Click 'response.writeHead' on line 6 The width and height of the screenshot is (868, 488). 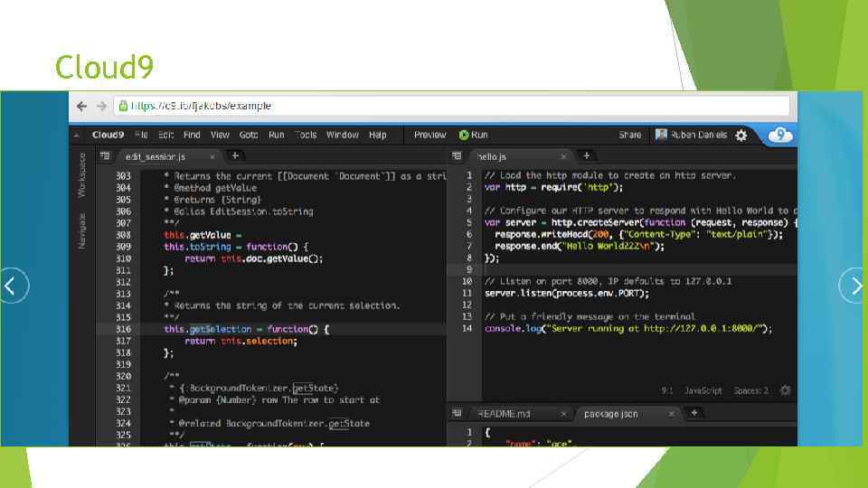[542, 234]
